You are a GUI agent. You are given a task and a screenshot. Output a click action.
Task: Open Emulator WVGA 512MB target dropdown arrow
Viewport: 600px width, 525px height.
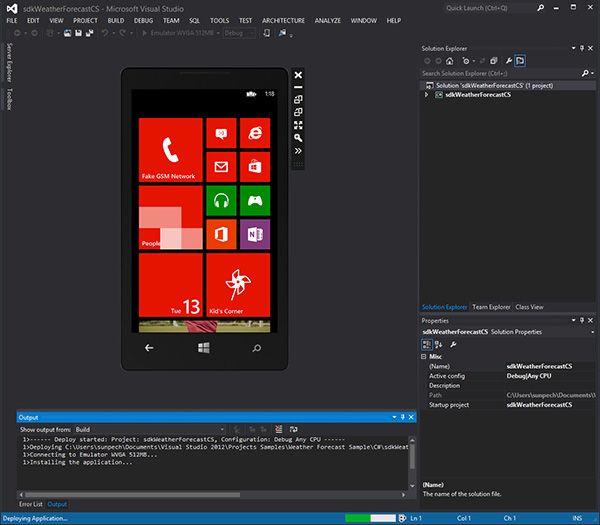pos(218,33)
